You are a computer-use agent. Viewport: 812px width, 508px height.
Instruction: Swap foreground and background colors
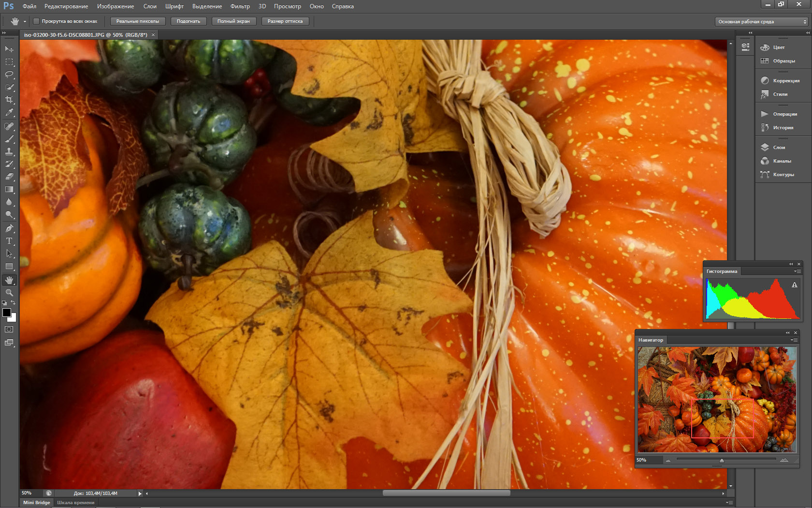pyautogui.click(x=13, y=303)
